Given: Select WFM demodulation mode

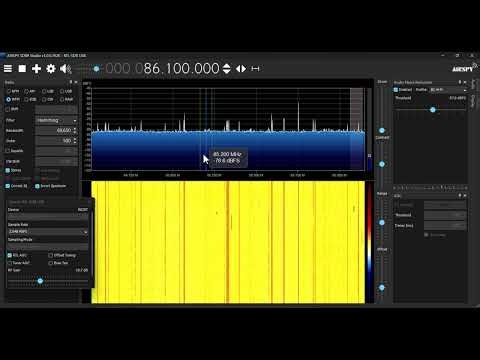Looking at the screenshot, I should 9,99.
